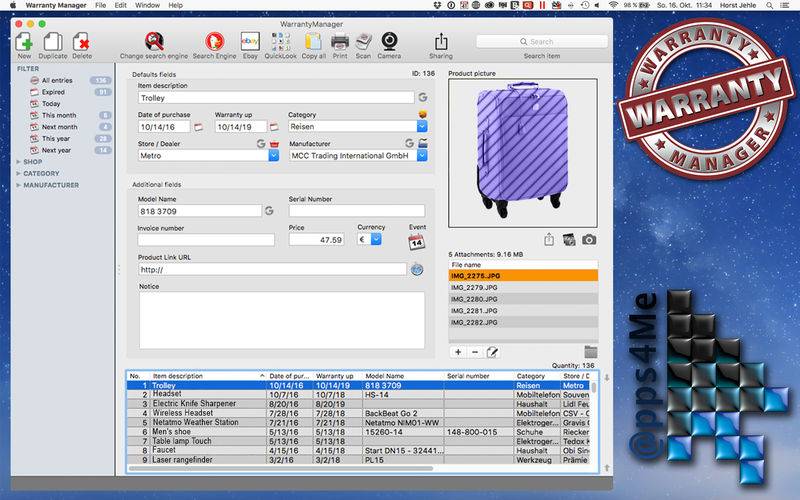Open the Help menu
The width and height of the screenshot is (800, 500).
pos(176,5)
